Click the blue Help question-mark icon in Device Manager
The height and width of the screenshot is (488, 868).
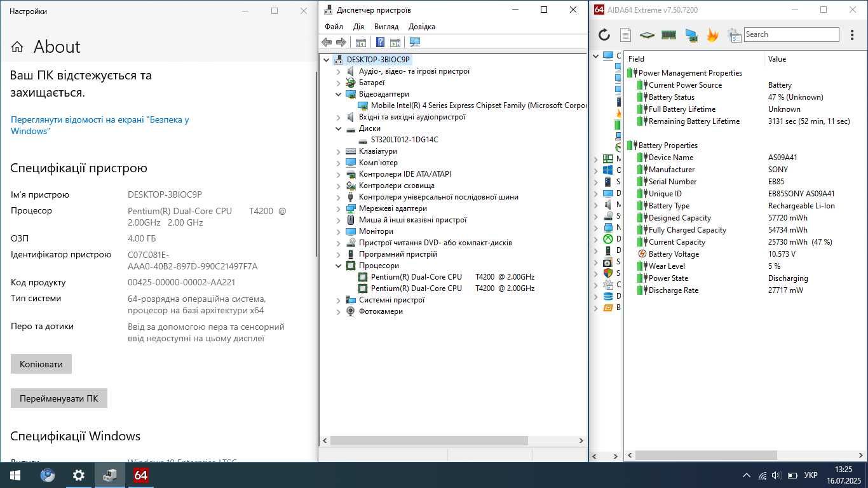pyautogui.click(x=380, y=43)
